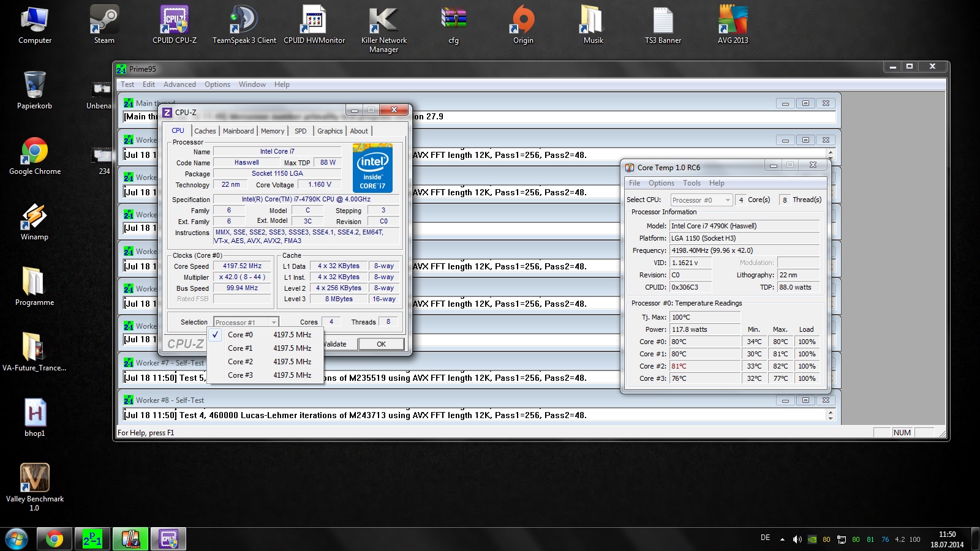Screen dimensions: 980x551
Task: Activate the CPU-Z taskbar button
Action: point(168,539)
